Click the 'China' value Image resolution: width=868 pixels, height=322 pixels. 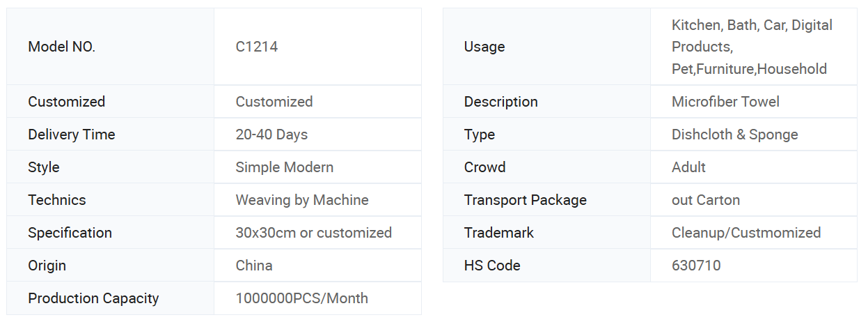coord(254,266)
